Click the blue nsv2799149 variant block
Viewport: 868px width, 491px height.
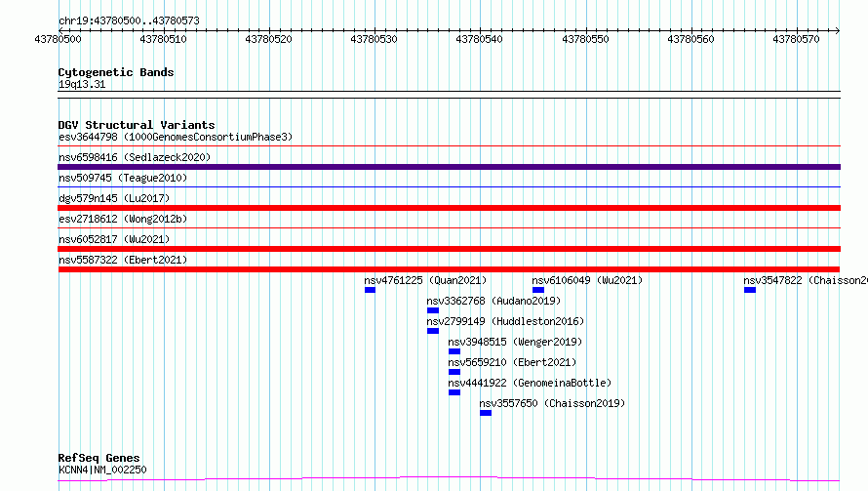pos(433,331)
